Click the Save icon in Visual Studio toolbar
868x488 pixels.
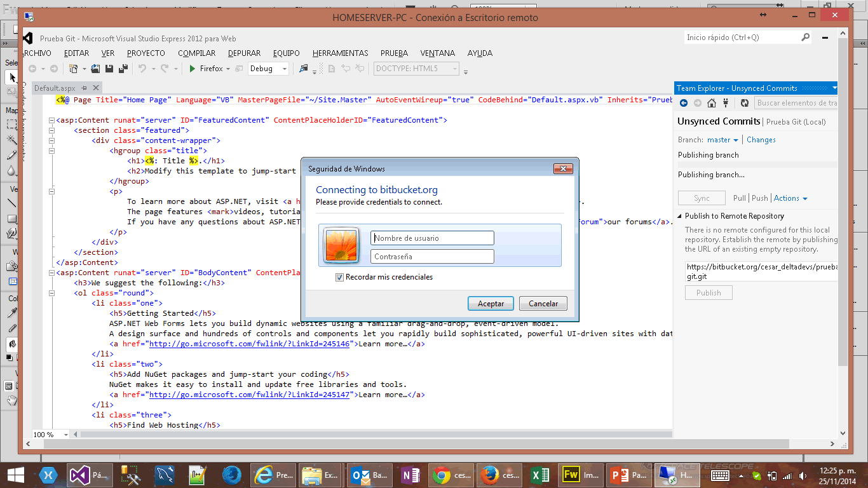109,69
